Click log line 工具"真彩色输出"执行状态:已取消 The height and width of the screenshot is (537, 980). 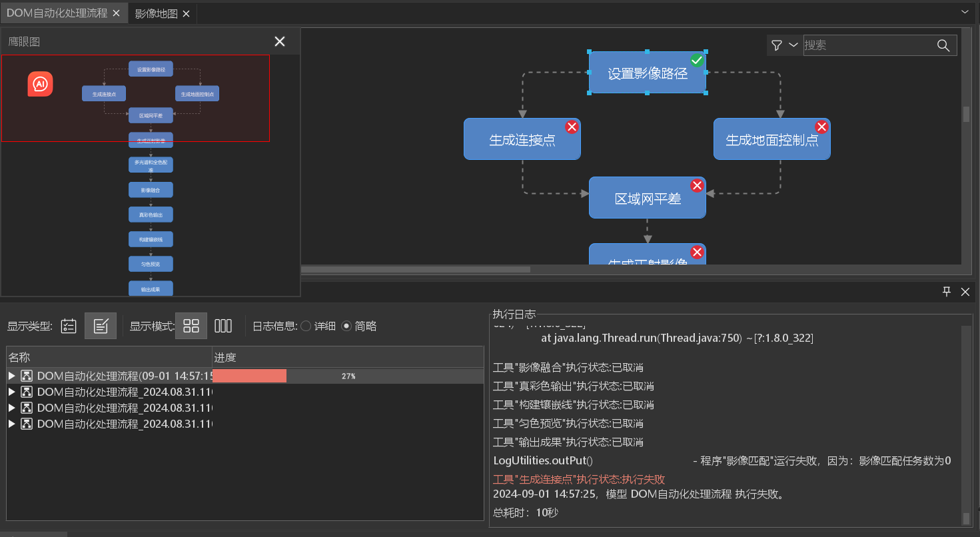point(573,386)
